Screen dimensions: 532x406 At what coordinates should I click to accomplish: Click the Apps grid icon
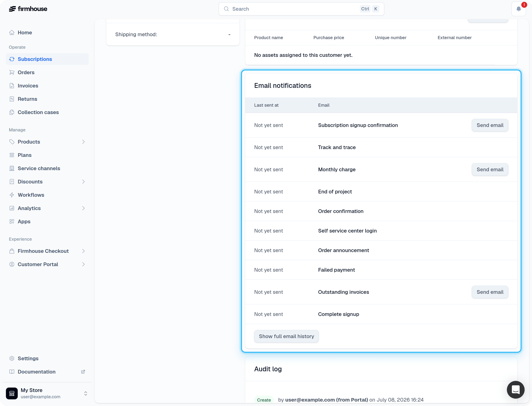(x=12, y=221)
